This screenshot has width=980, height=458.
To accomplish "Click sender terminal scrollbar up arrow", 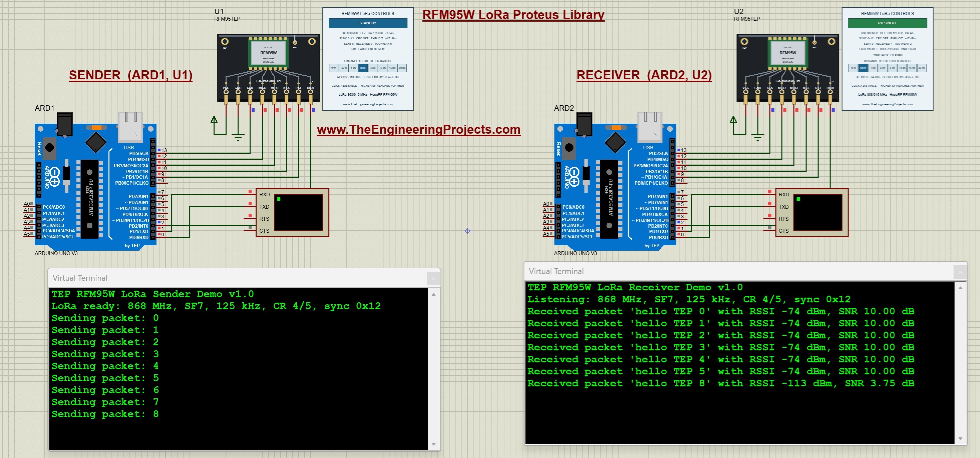I will tap(434, 295).
